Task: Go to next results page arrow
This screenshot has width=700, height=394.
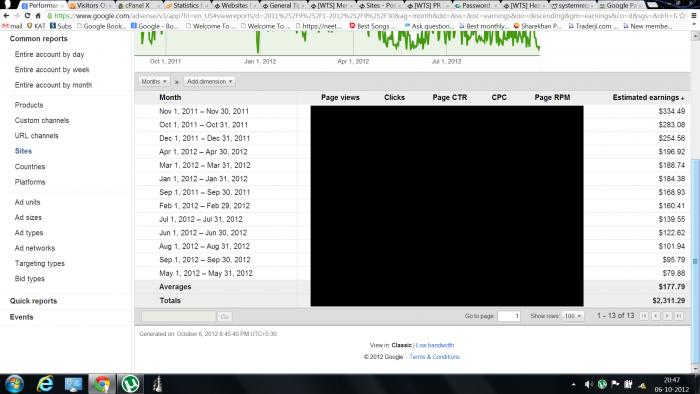Action: coord(667,316)
